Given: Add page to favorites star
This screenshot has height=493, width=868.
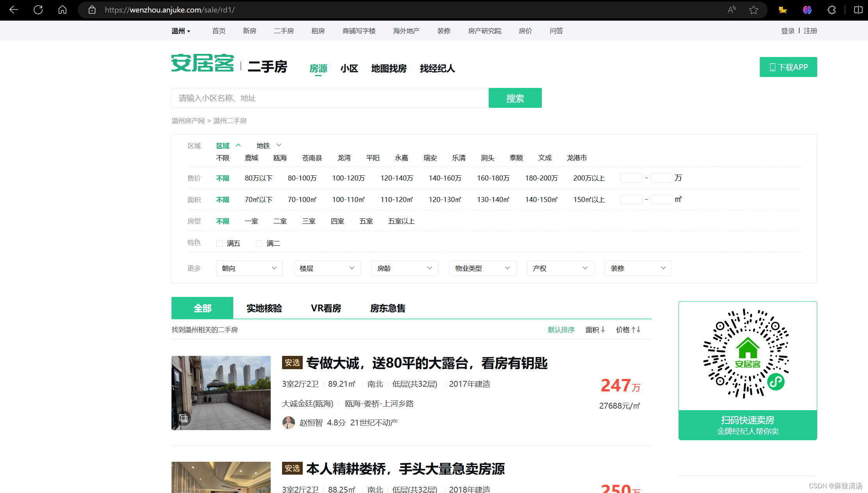Looking at the screenshot, I should [754, 10].
